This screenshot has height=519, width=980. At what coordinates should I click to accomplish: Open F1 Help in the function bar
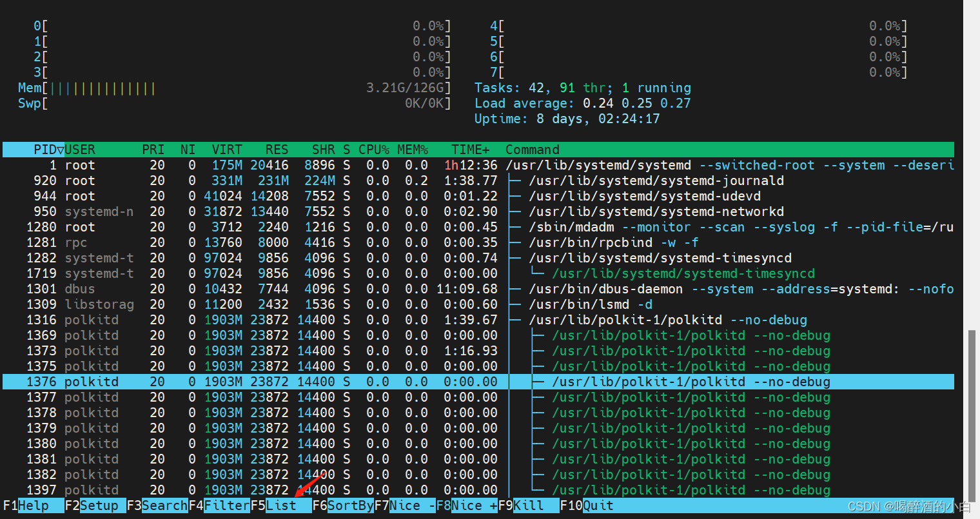33,505
